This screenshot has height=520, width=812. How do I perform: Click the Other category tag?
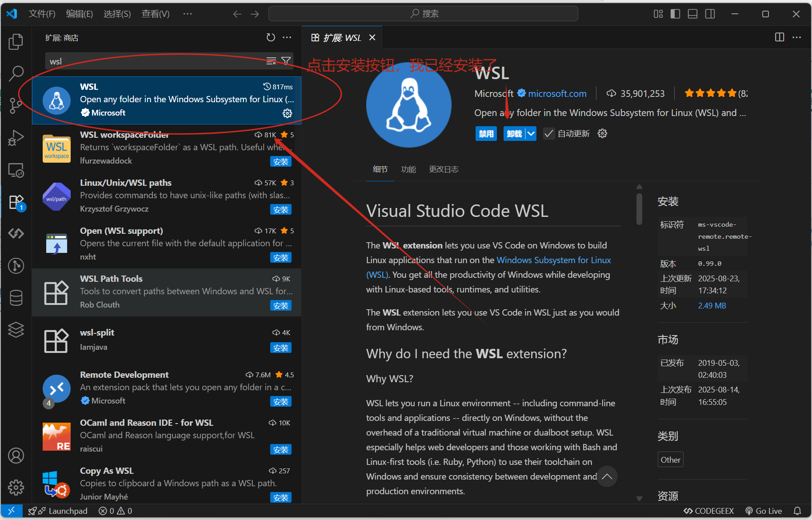(x=670, y=460)
